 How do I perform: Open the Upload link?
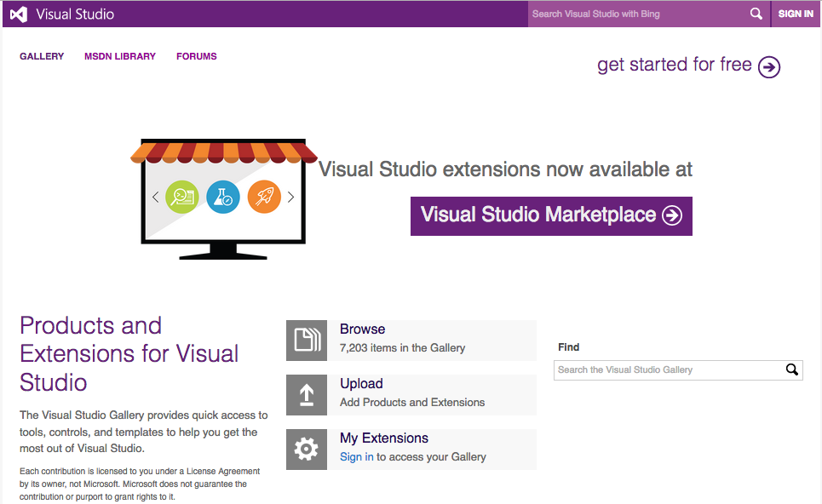tap(361, 383)
